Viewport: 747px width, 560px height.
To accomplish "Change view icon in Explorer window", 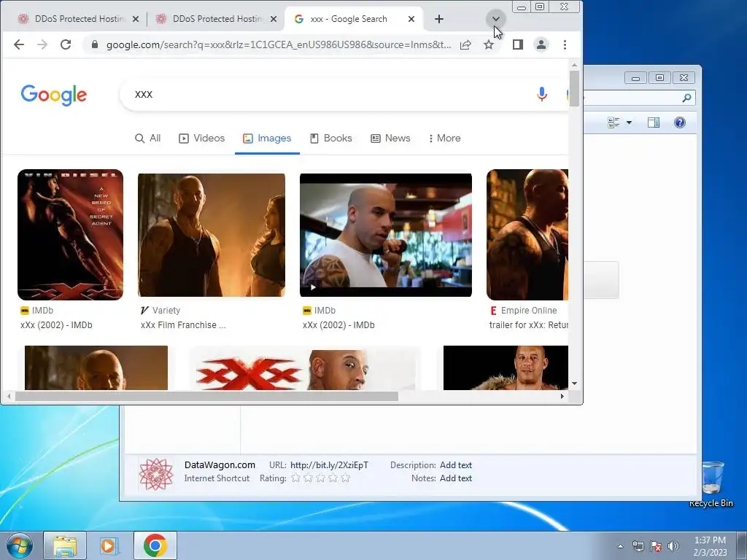I will click(x=614, y=122).
